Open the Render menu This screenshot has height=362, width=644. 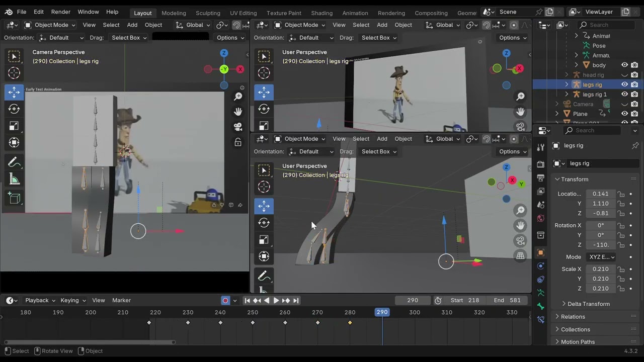(61, 12)
